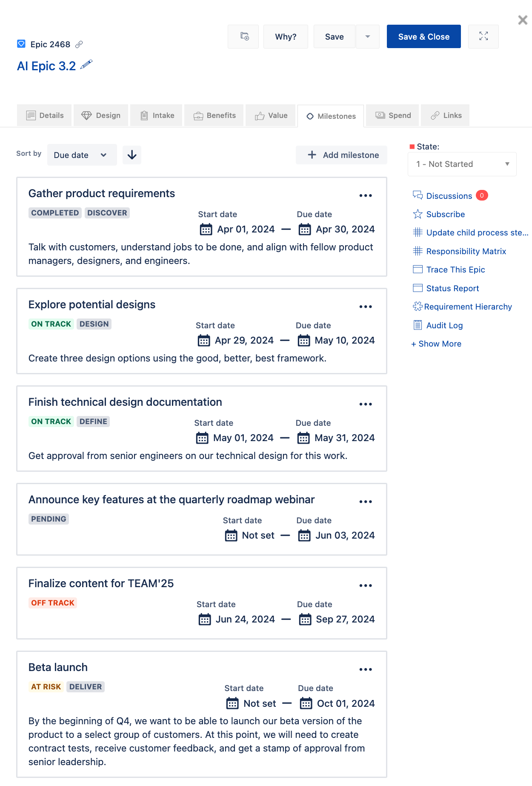Click the Oct 01, 2024 due date calendar icon

306,704
